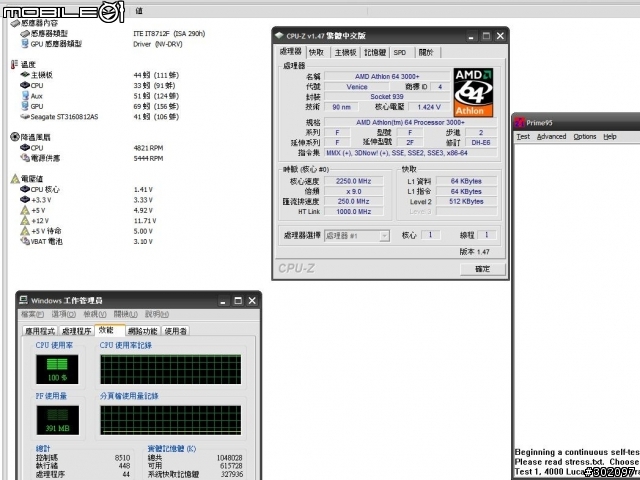Screen dimensions: 640x480
Task: Click the CPU-Z title bar icon
Action: [279, 36]
